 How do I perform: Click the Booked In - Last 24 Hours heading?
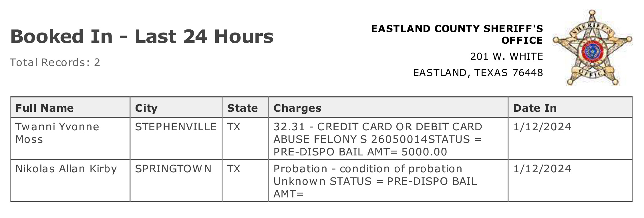pos(142,36)
